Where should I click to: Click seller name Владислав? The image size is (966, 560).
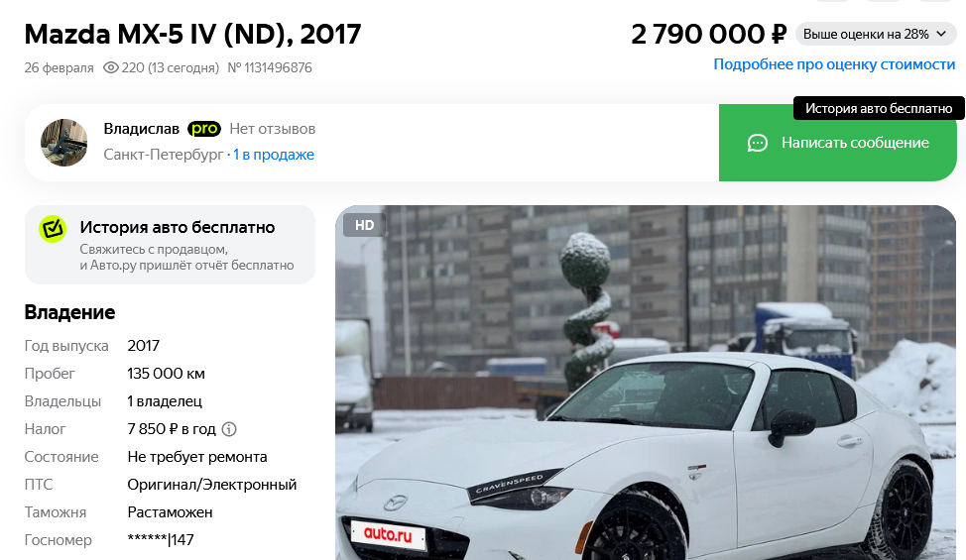(x=141, y=129)
